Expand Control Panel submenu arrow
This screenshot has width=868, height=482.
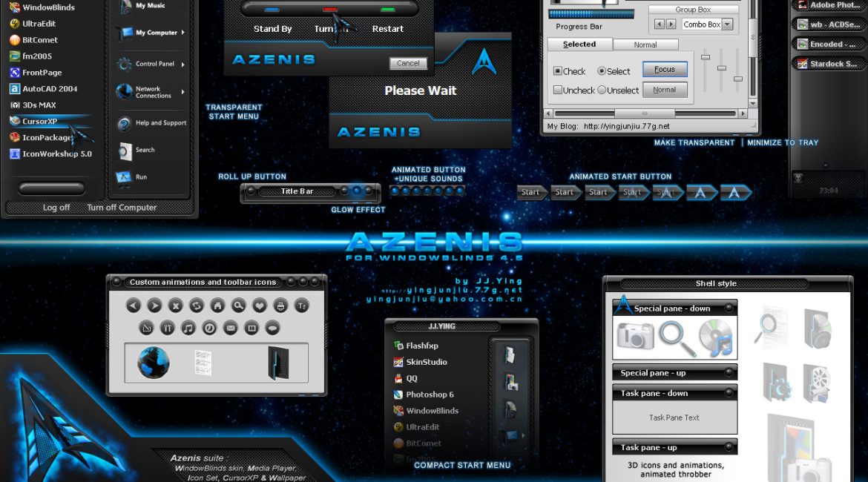coord(183,65)
